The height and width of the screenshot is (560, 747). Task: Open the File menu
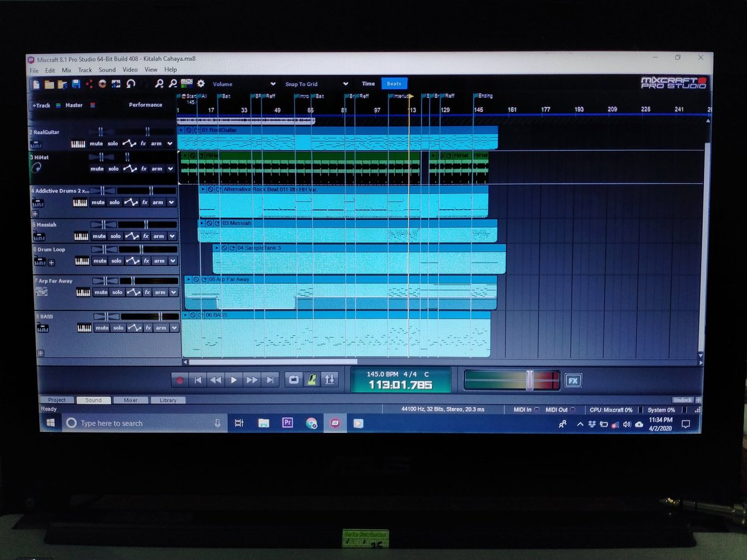pos(34,70)
